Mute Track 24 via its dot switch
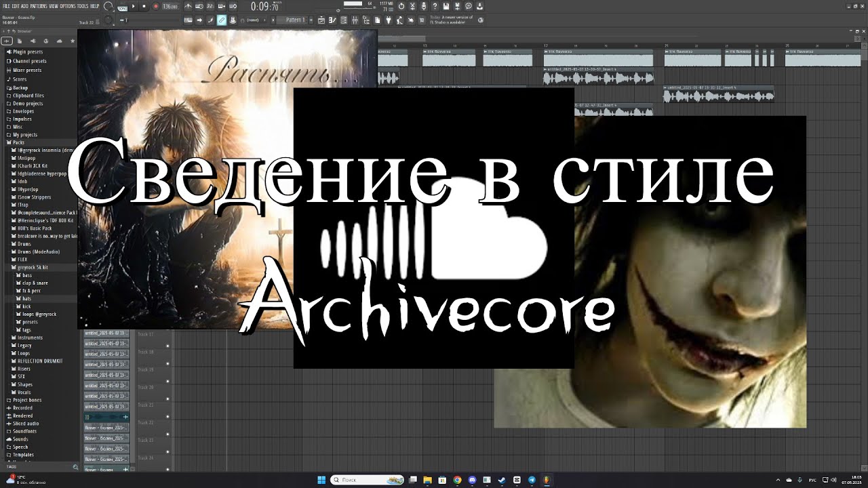The height and width of the screenshot is (488, 868). (167, 469)
